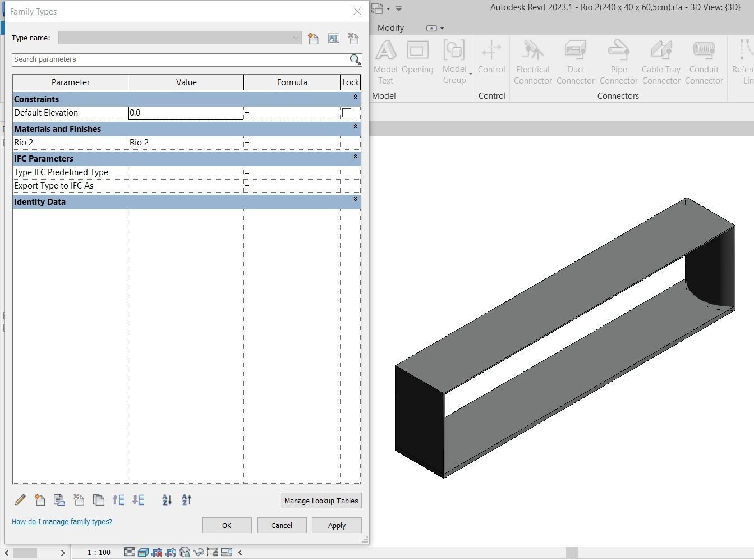The height and width of the screenshot is (560, 754).
Task: Click Manage Lookup Tables button
Action: [321, 501]
